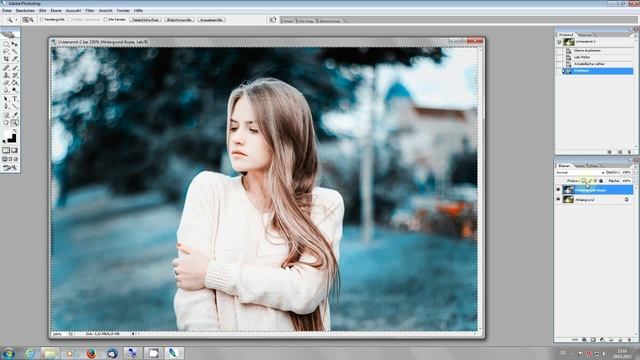Open Firefox from the Windows taskbar
Viewport: 640px width, 360px height.
coord(91,353)
